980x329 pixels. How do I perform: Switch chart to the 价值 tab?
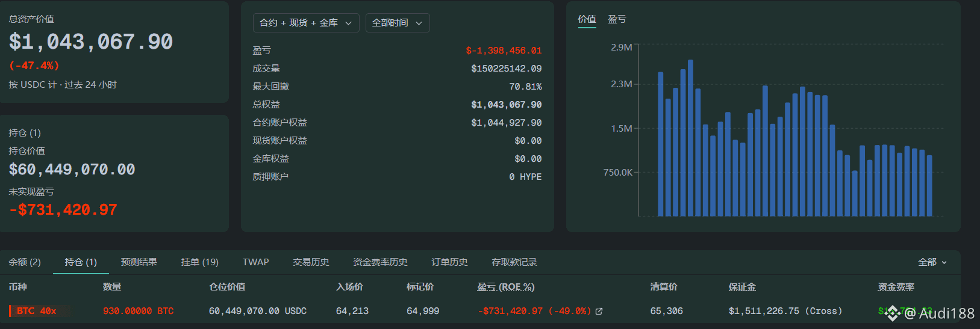[x=587, y=19]
